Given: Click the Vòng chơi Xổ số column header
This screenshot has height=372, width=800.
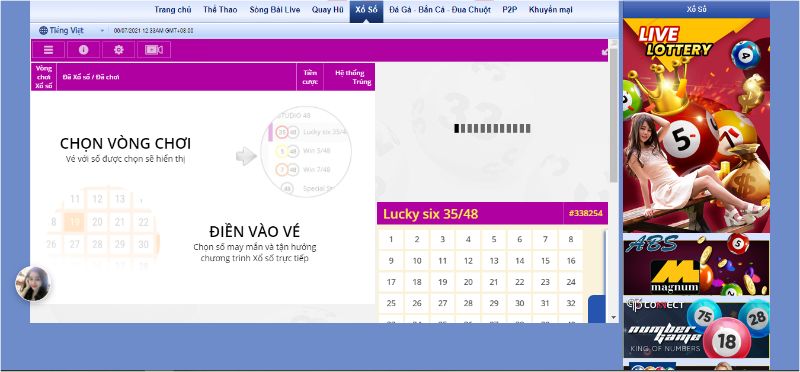Looking at the screenshot, I should pyautogui.click(x=44, y=77).
